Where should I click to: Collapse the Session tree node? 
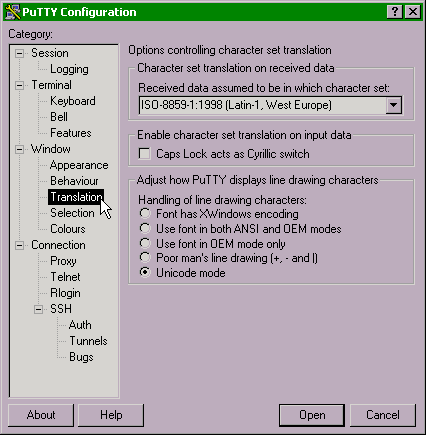tap(20, 53)
